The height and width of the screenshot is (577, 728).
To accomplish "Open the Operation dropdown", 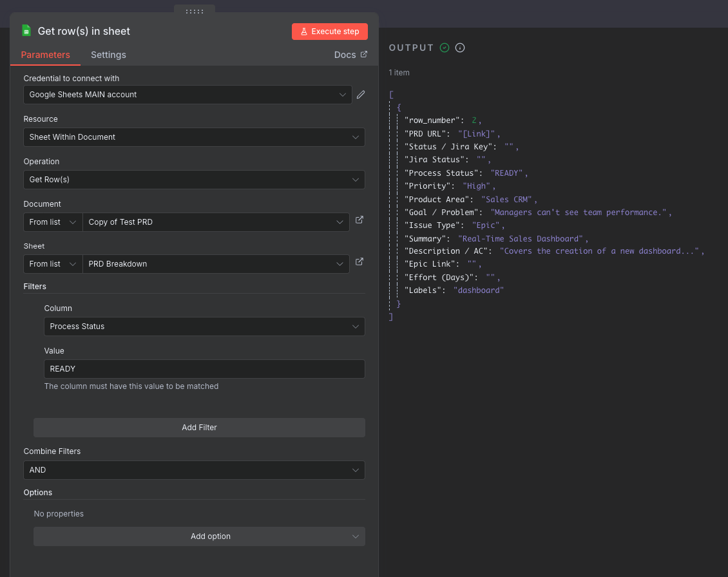I will 194,180.
